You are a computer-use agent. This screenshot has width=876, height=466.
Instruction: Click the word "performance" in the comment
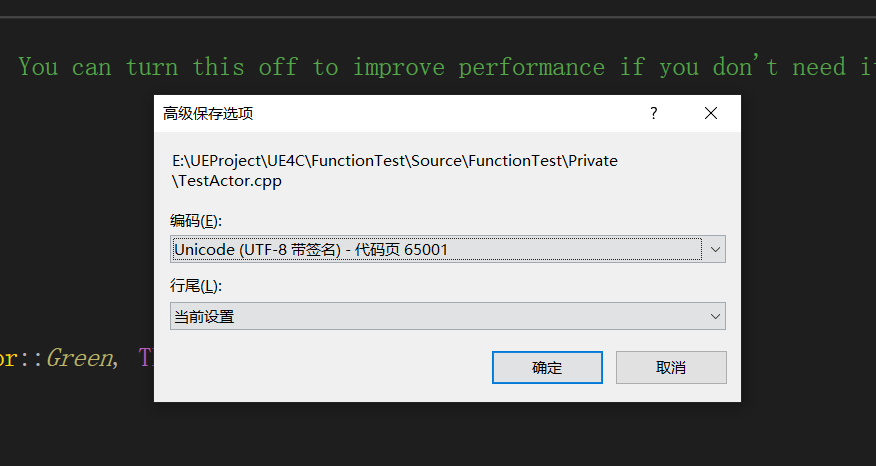(x=531, y=67)
